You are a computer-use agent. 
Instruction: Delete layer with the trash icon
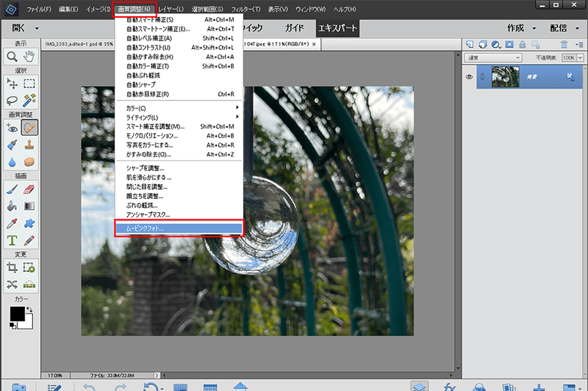[564, 44]
